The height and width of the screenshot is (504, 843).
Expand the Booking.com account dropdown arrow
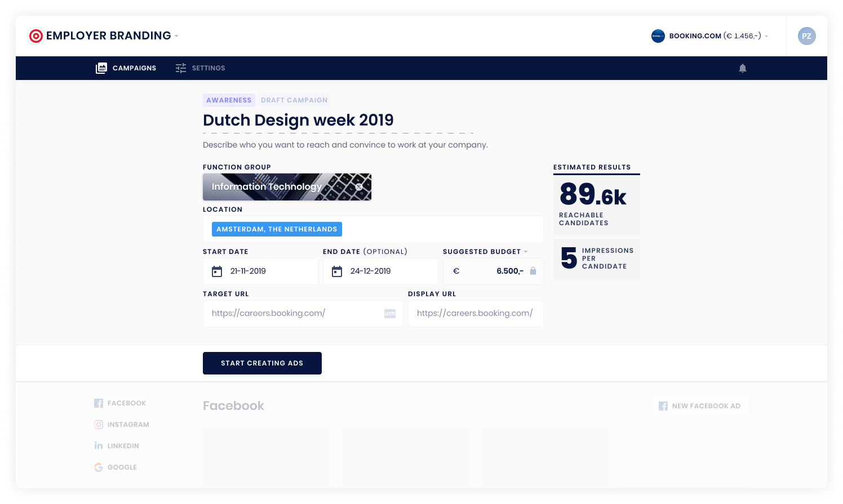[766, 36]
